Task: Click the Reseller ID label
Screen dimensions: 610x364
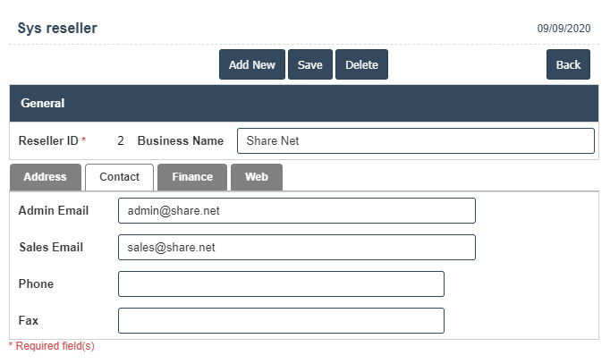Action: click(x=48, y=141)
